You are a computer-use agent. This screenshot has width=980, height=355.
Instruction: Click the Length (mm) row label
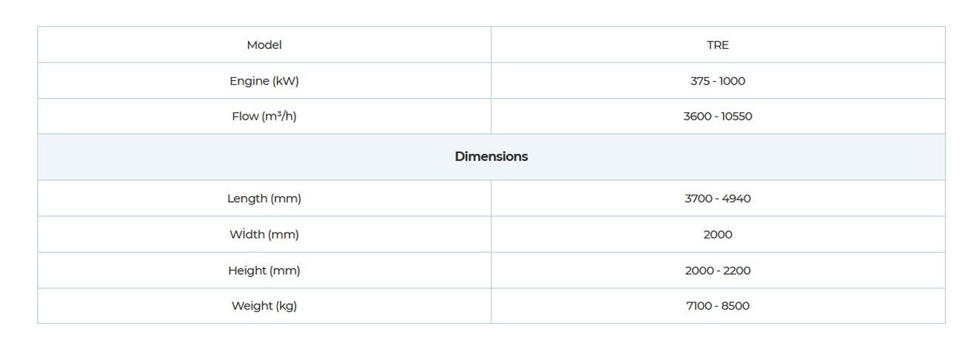tap(264, 199)
